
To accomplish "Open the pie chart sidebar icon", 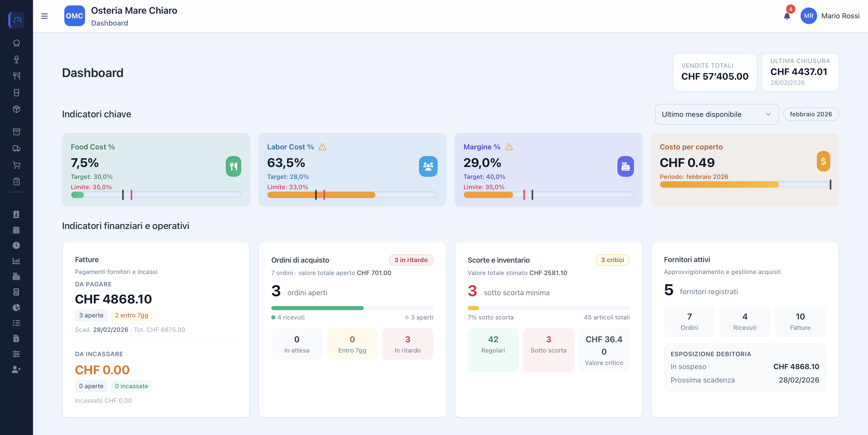I will [16, 308].
